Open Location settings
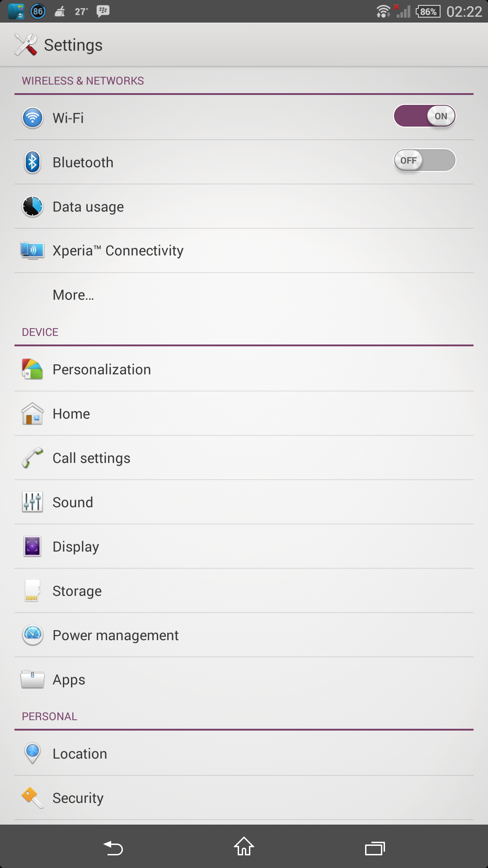The image size is (488, 868). tap(80, 754)
